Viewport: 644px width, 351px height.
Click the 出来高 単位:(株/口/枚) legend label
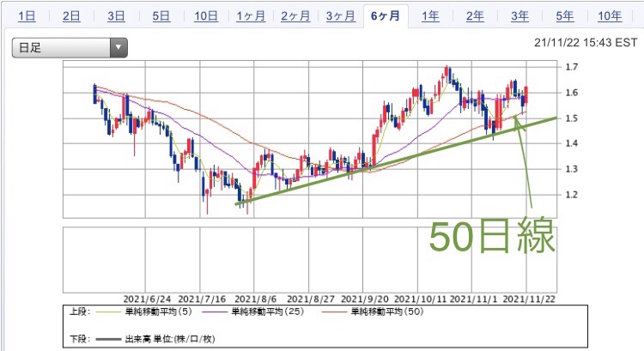[x=170, y=339]
